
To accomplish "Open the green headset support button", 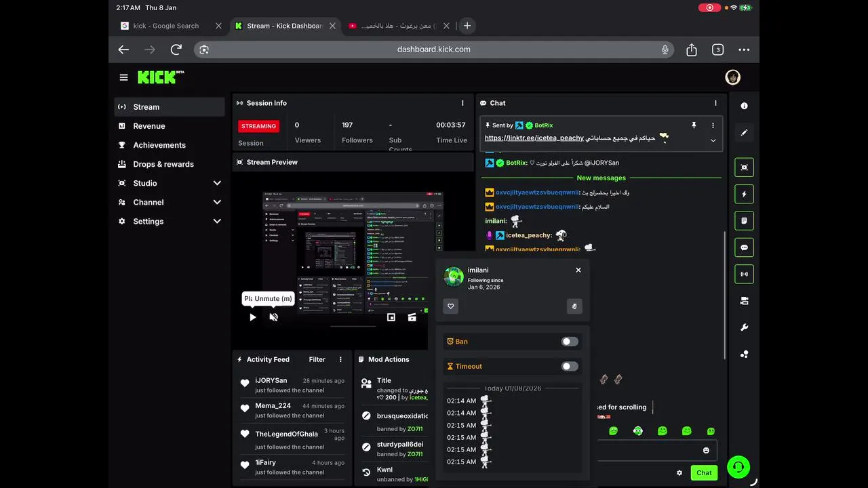I will pos(738,467).
